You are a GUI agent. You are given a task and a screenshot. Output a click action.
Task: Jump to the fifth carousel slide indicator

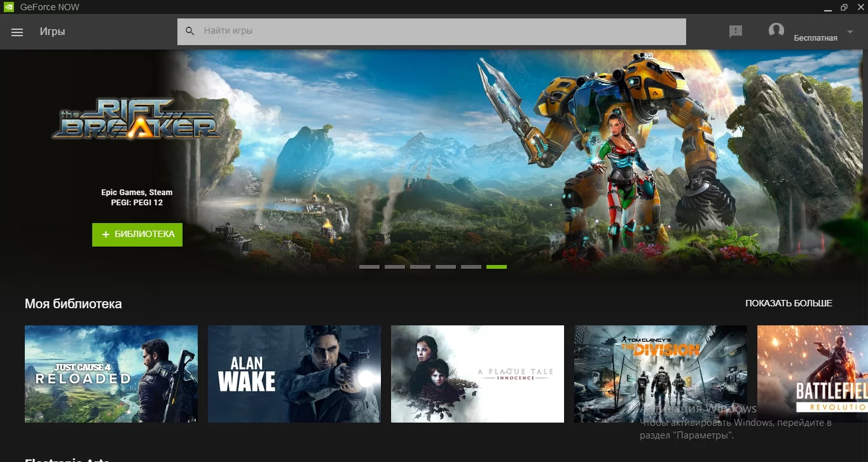coord(471,267)
